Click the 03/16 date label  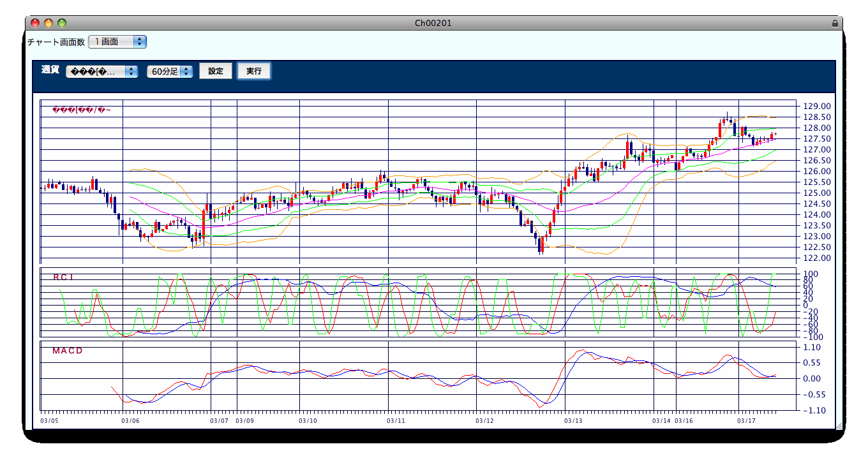point(684,421)
